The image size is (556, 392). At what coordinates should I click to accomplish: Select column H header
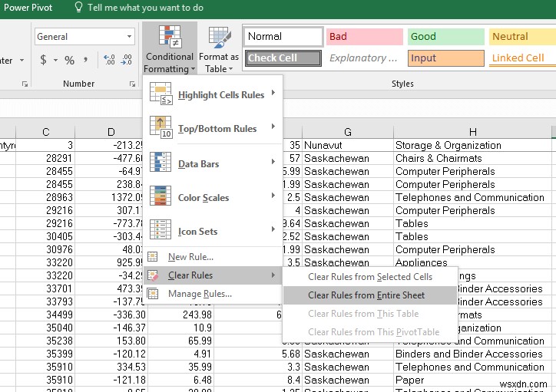click(x=472, y=132)
